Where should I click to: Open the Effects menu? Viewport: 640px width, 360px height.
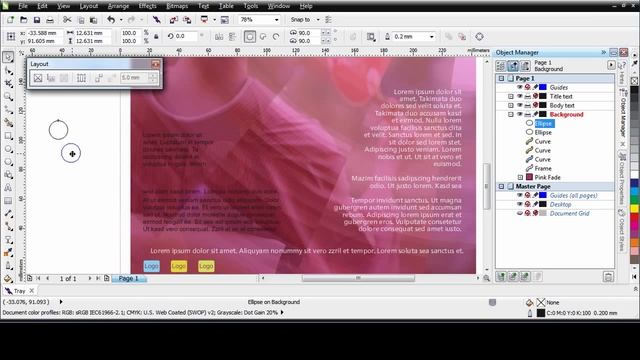pos(147,6)
